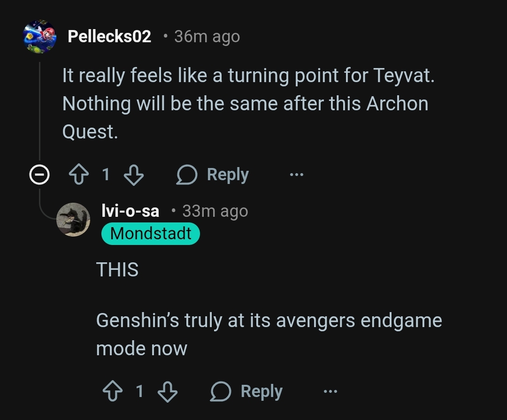507x420 pixels.
Task: Click the 33m ago timestamp
Action: [215, 211]
